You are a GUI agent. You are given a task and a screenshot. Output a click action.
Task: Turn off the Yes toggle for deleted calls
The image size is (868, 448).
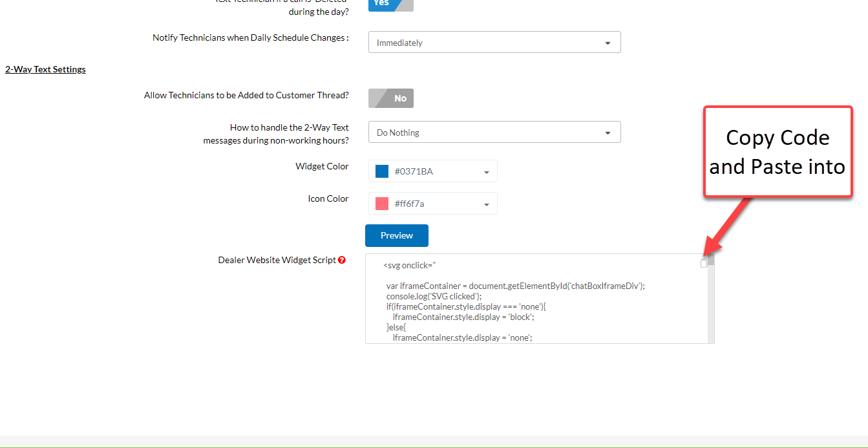tap(390, 3)
